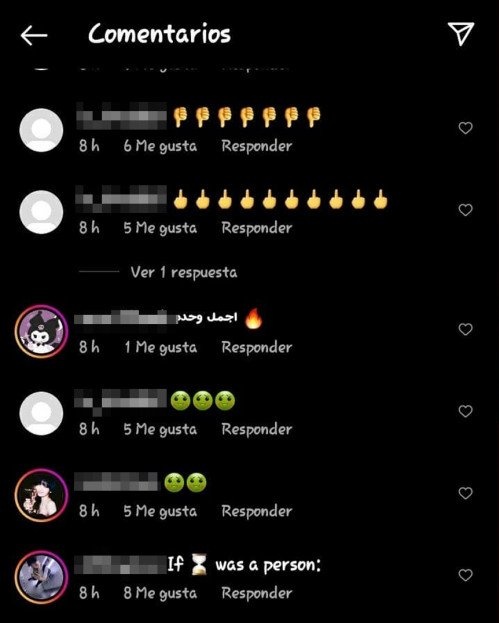Like the middle-finger emoji comment
499x623 pixels.
465,210
